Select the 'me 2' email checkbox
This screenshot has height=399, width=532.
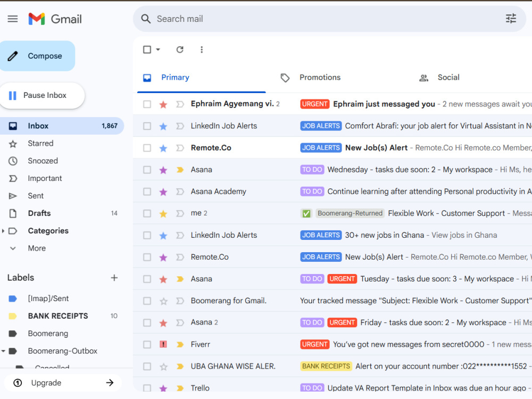147,213
